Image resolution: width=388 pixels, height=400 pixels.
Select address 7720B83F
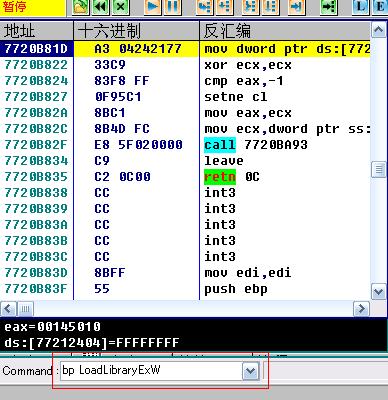pyautogui.click(x=36, y=289)
